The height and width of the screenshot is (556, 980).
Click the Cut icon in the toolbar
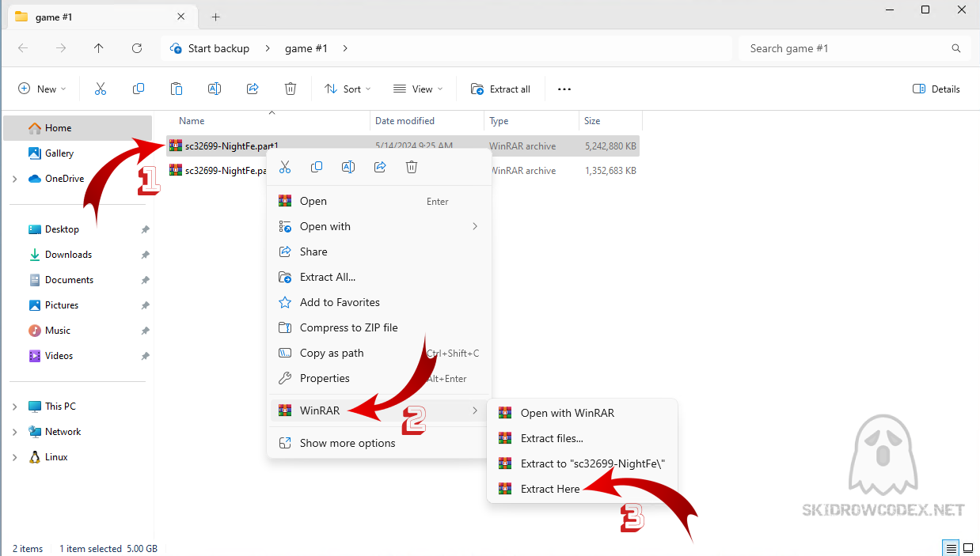click(x=101, y=89)
